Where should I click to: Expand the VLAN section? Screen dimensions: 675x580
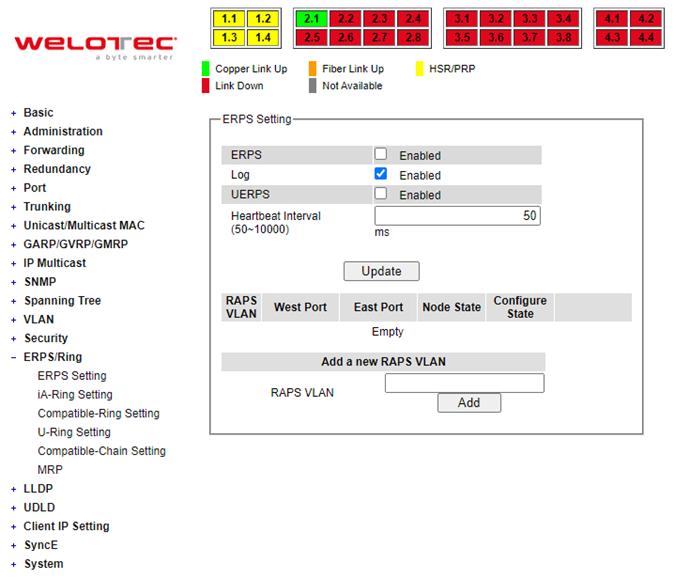coord(39,319)
